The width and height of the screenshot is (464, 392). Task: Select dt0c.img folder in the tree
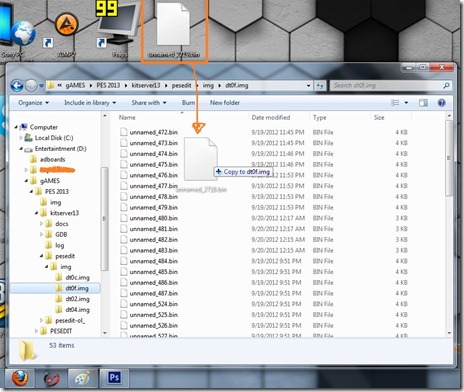(x=77, y=277)
